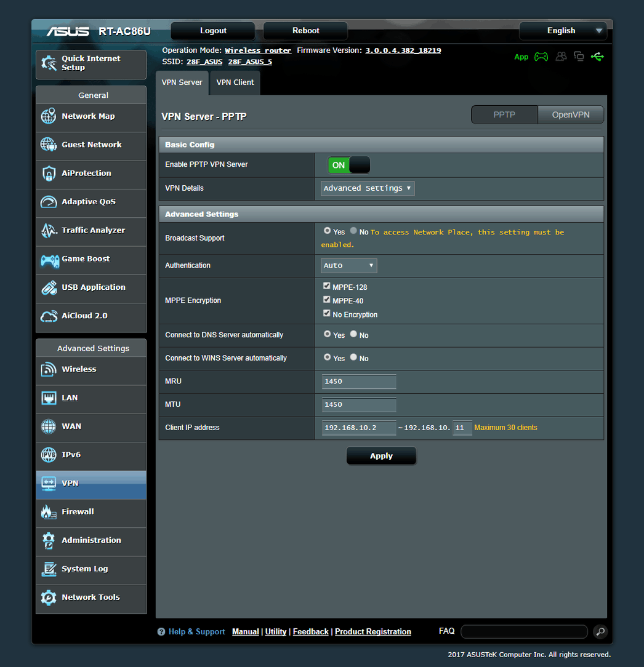This screenshot has height=667, width=644.
Task: Click the VPN monitor icon
Action: click(x=49, y=483)
